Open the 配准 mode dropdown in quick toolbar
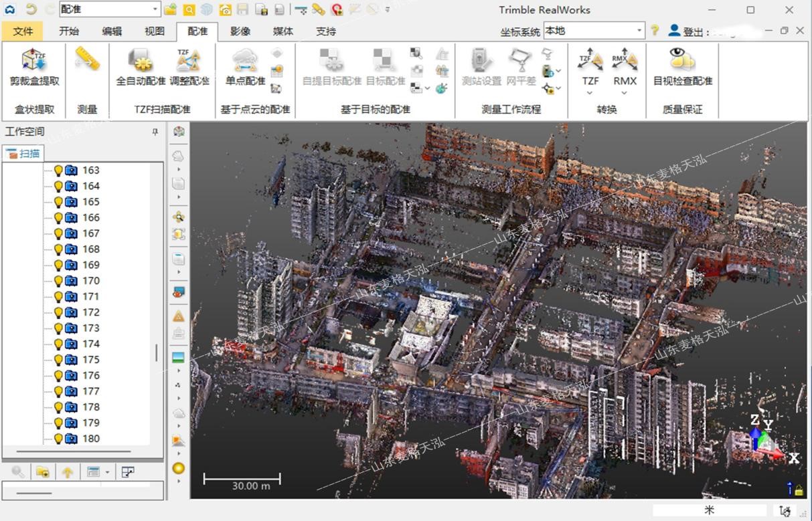812x521 pixels. [155, 9]
